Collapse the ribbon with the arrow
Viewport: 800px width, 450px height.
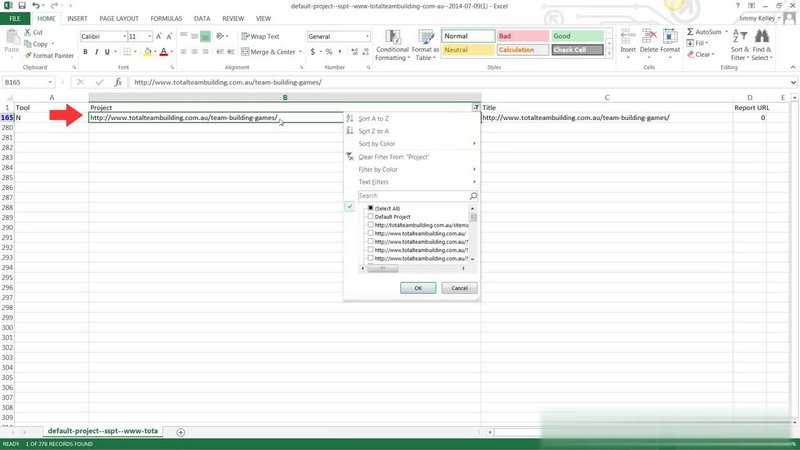pyautogui.click(x=793, y=67)
